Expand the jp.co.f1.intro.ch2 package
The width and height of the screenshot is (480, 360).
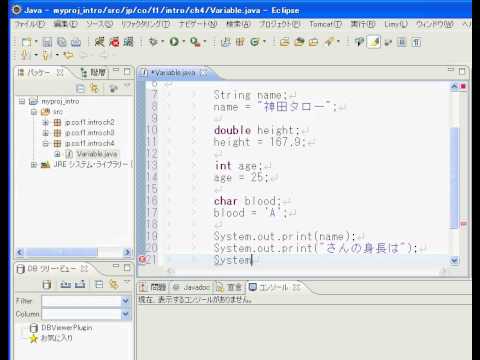click(46, 123)
